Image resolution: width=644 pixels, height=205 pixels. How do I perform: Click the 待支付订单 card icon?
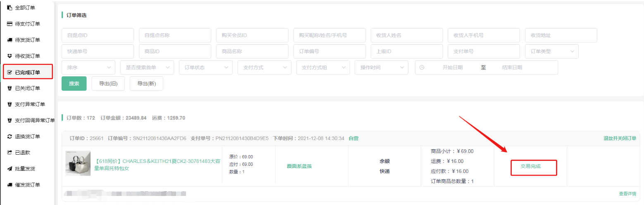click(x=10, y=24)
